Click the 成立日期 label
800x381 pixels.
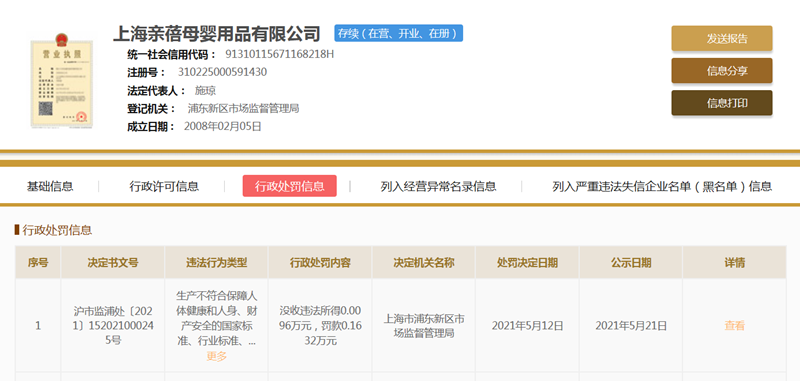(x=151, y=126)
